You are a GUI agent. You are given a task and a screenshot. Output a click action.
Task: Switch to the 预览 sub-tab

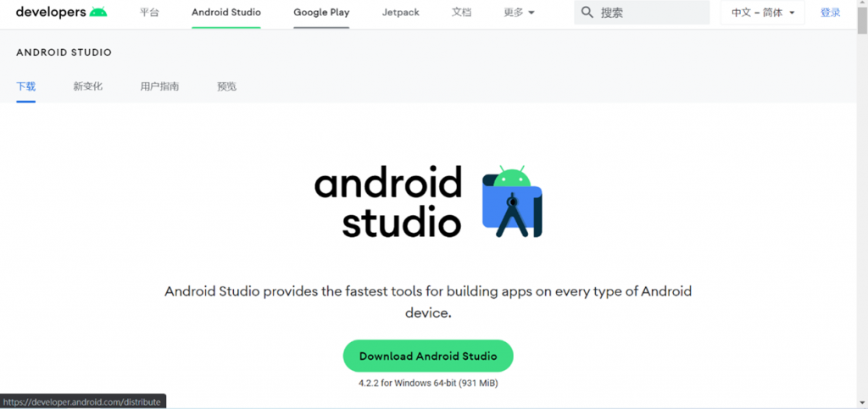click(x=226, y=86)
